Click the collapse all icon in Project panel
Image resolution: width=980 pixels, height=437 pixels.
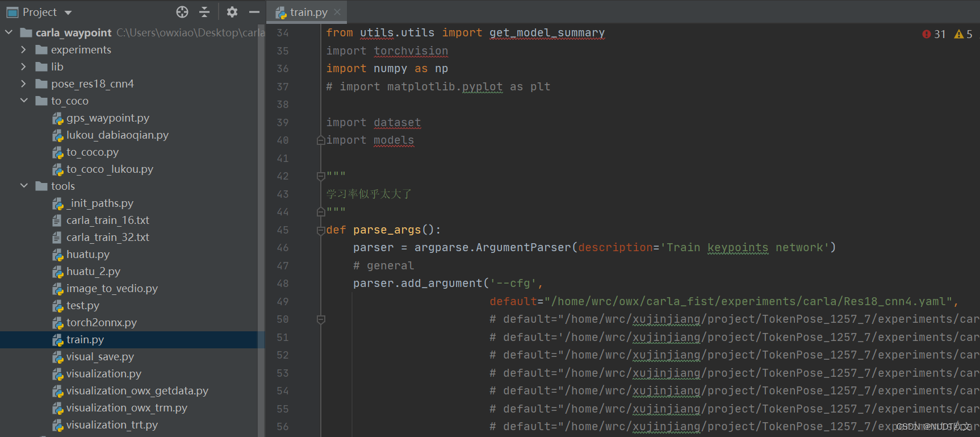coord(204,12)
